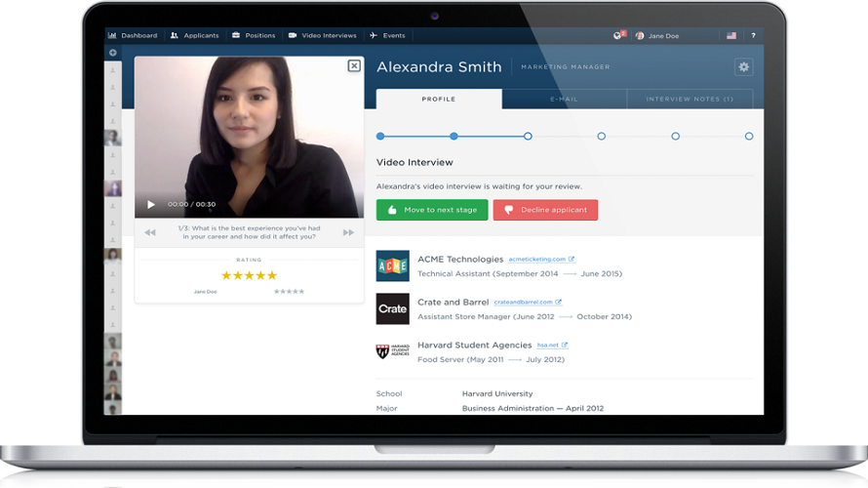Close the video panel with the X
Viewport: 868px width, 488px height.
pyautogui.click(x=354, y=66)
